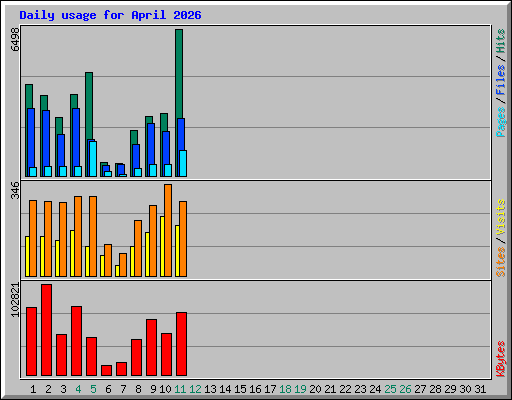Screen dimensions: 512x400
Task: Click day label 28 on the axis
Action: (435, 389)
